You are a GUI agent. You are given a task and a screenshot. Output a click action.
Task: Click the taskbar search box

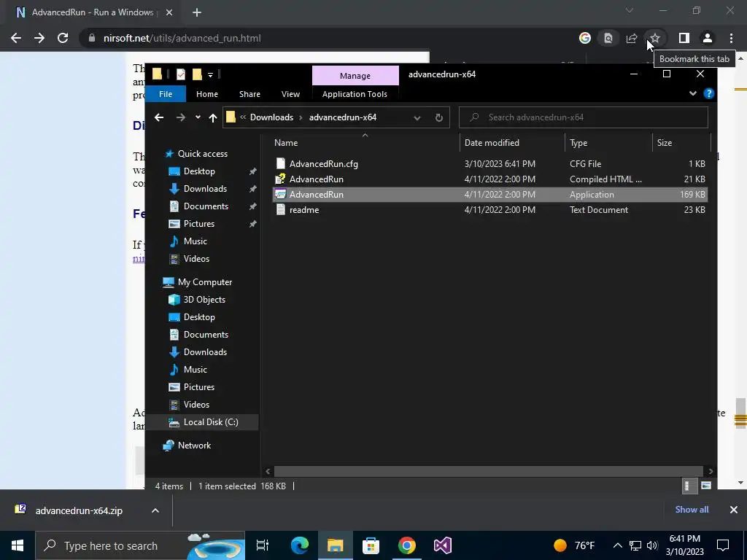140,545
